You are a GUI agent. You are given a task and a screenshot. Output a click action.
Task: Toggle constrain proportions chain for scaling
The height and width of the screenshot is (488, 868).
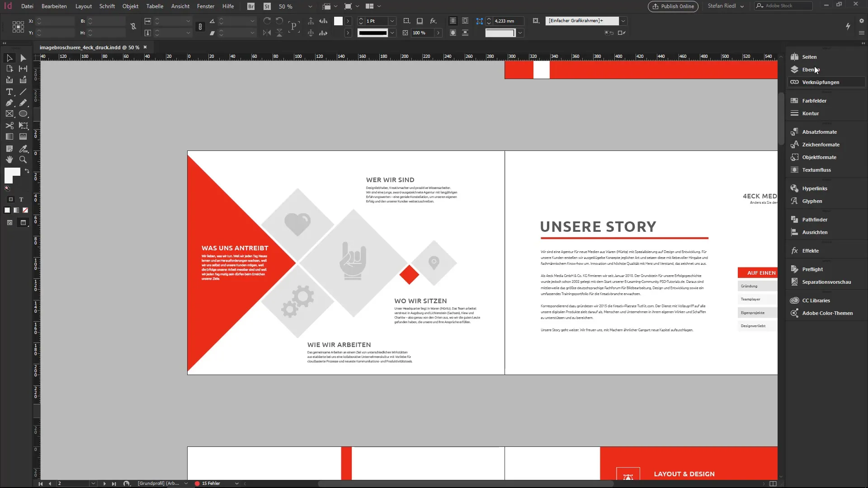coord(200,27)
